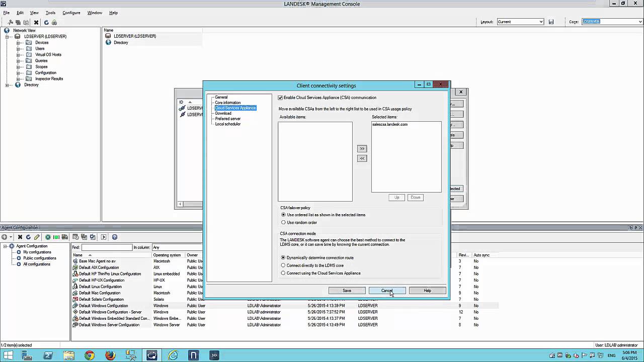The height and width of the screenshot is (362, 644).
Task: Expand the Devices tree node
Action: click(x=19, y=42)
